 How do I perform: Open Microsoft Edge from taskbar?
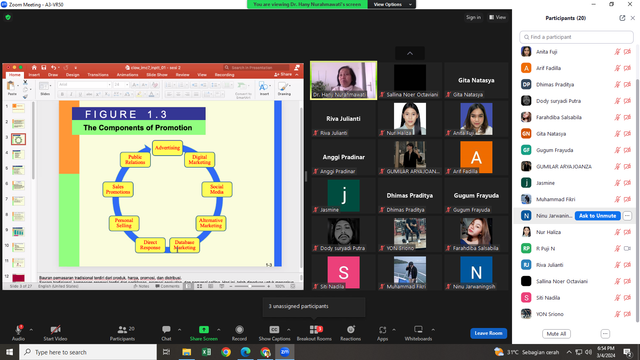[245, 352]
